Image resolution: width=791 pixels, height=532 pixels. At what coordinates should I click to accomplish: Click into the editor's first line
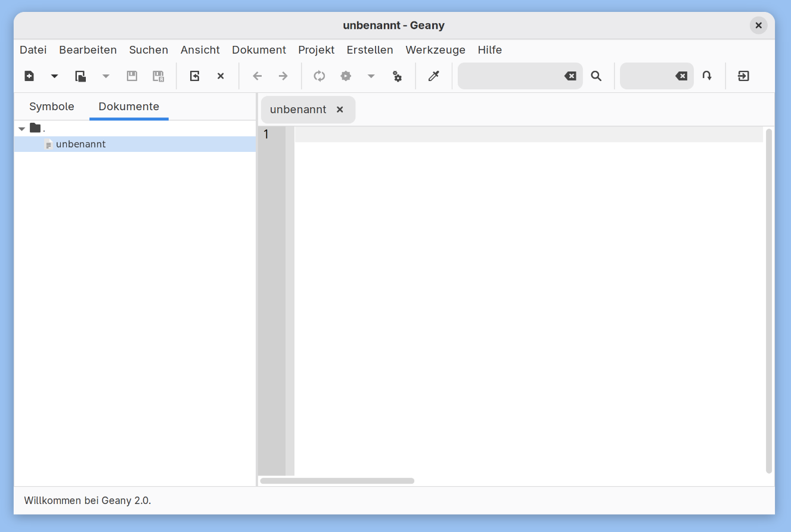(x=529, y=135)
